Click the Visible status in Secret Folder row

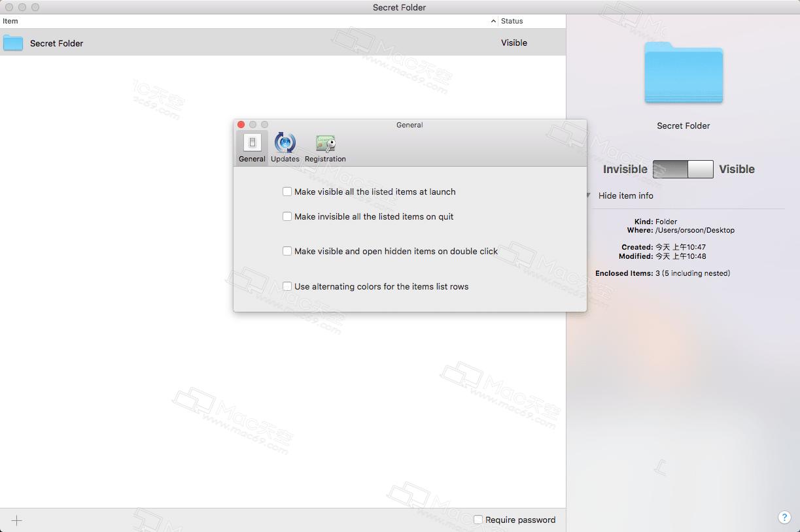click(514, 42)
